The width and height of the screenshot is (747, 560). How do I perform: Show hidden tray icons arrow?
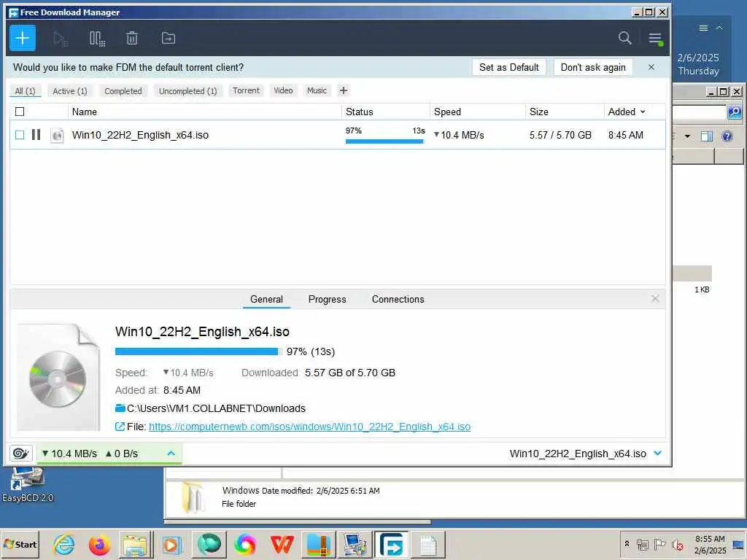point(627,544)
